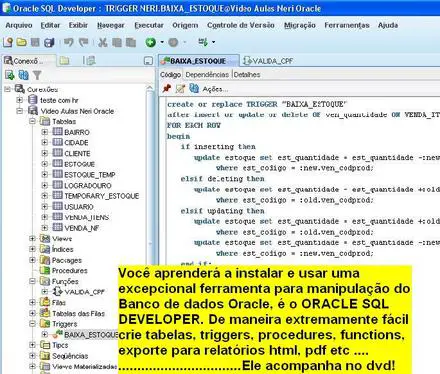This screenshot has width=440, height=374.
Task: Click the Open folder toolbar icon
Action: [22, 42]
